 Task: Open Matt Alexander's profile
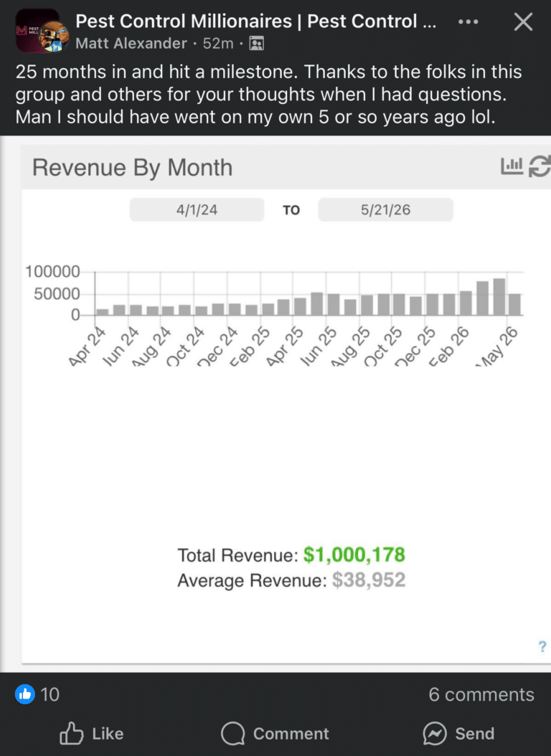(x=131, y=43)
